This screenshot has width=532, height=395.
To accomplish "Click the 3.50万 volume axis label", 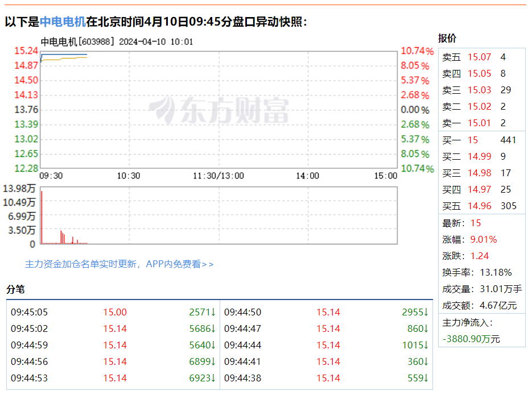I will [x=22, y=230].
